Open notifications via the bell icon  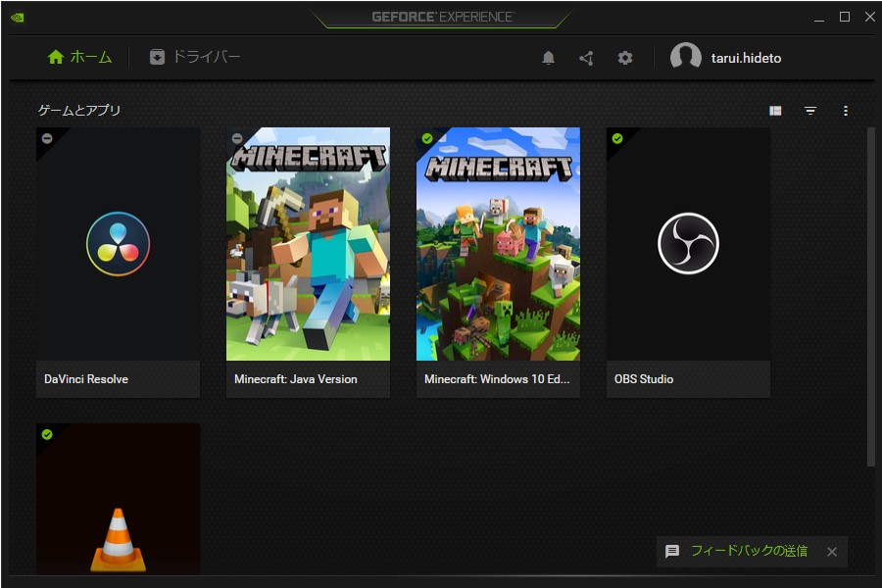click(x=548, y=58)
